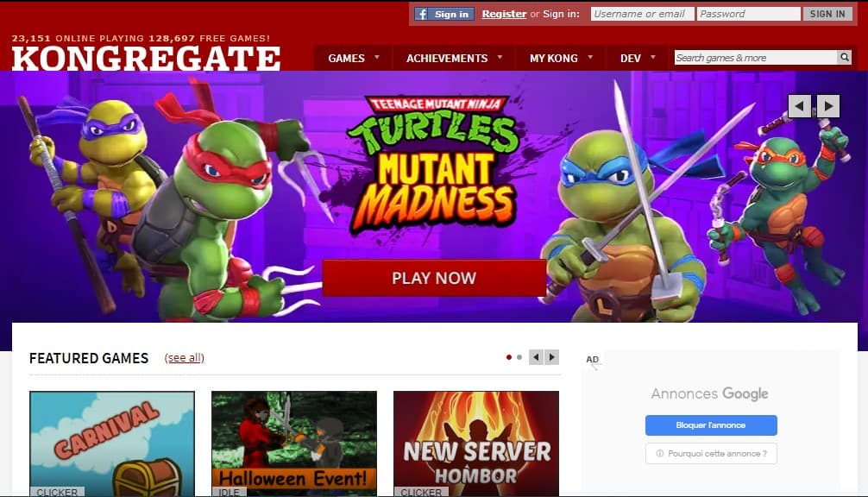This screenshot has width=868, height=497.
Task: Switch to the MY KONG section
Action: pyautogui.click(x=553, y=58)
